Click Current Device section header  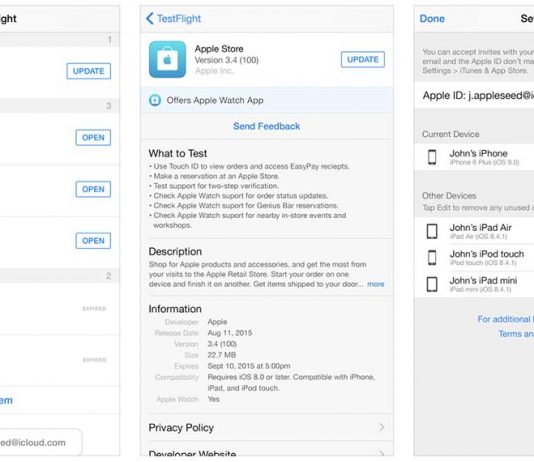[x=451, y=134]
